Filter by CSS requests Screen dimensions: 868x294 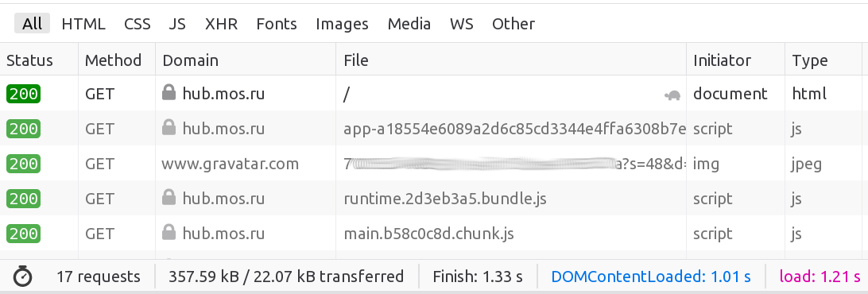138,24
